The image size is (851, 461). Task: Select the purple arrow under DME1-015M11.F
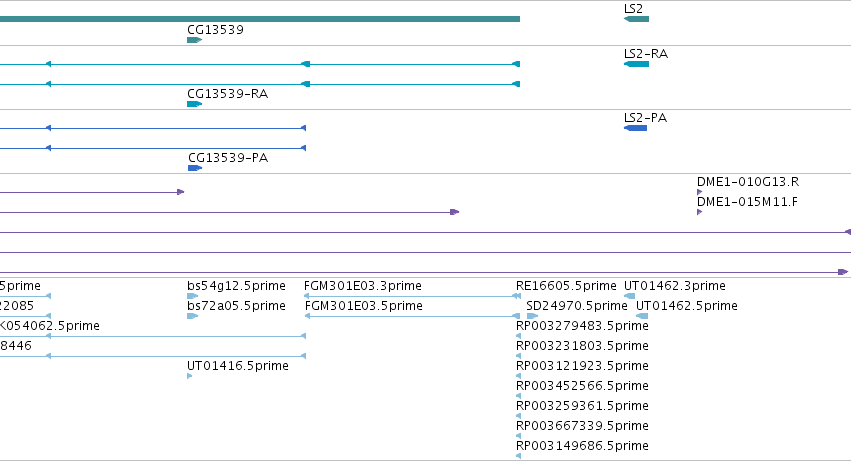coord(700,212)
